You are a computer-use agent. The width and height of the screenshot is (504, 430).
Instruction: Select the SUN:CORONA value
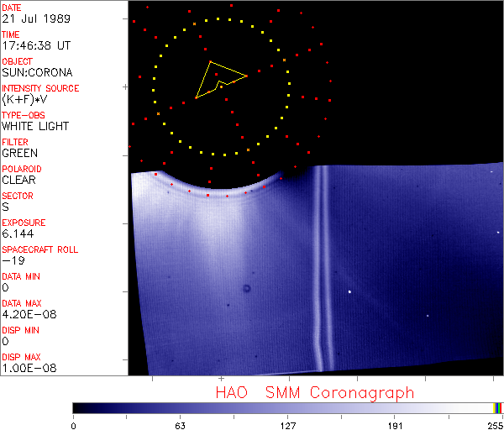click(x=37, y=72)
